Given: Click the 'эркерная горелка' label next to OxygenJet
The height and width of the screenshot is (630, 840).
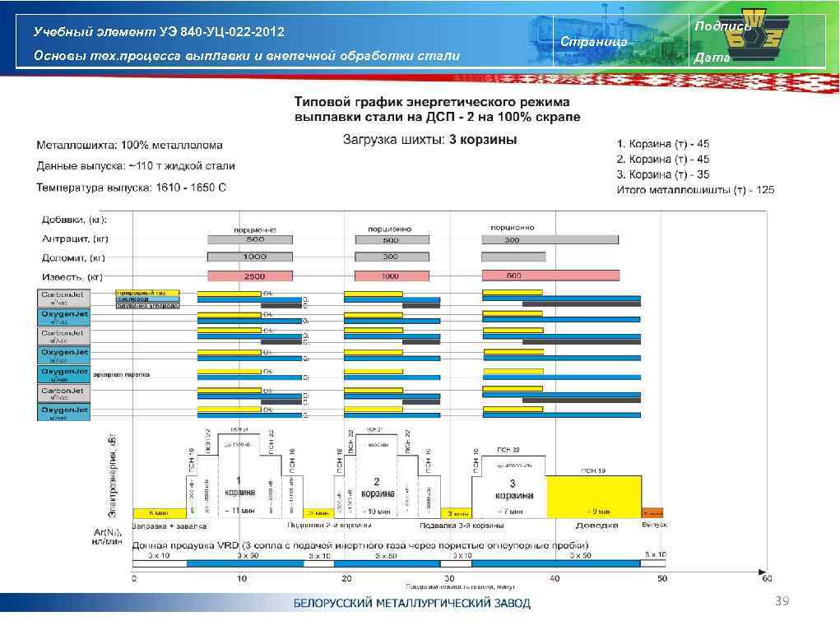Looking at the screenshot, I should coord(122,375).
